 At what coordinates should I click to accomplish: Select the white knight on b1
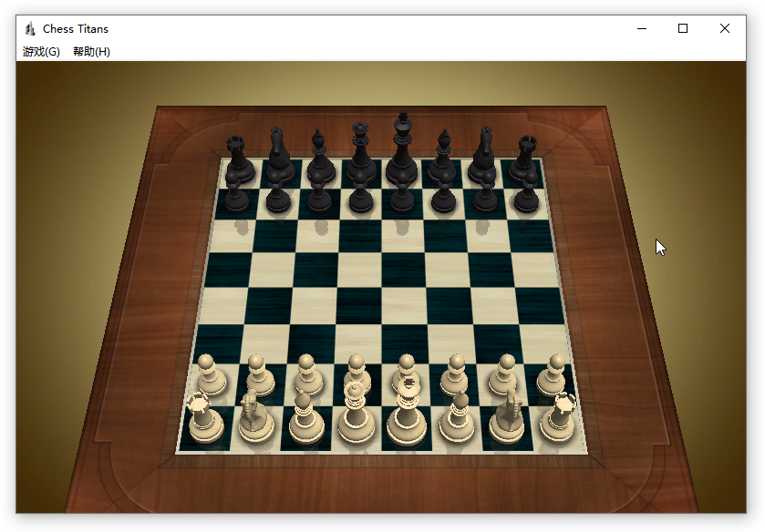256,417
